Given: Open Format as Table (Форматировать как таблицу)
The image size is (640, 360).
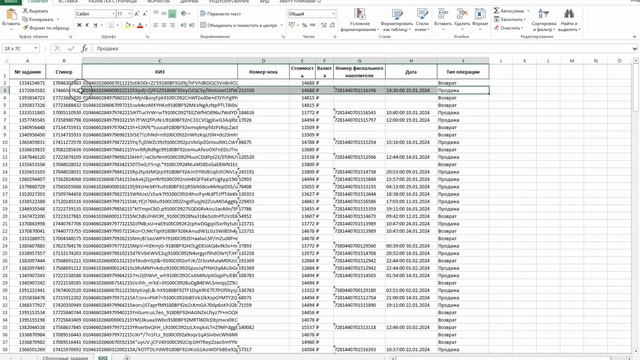Looking at the screenshot, I should 397,20.
